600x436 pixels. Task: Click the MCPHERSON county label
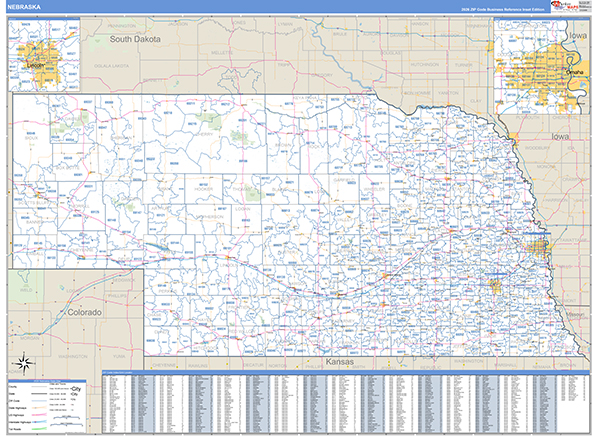(x=209, y=217)
